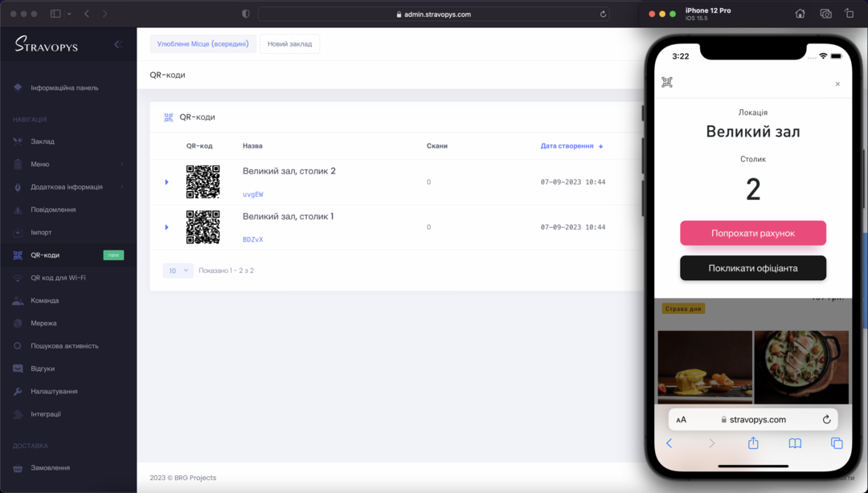868x493 pixels.
Task: Open the BDZvX code link
Action: coord(253,239)
